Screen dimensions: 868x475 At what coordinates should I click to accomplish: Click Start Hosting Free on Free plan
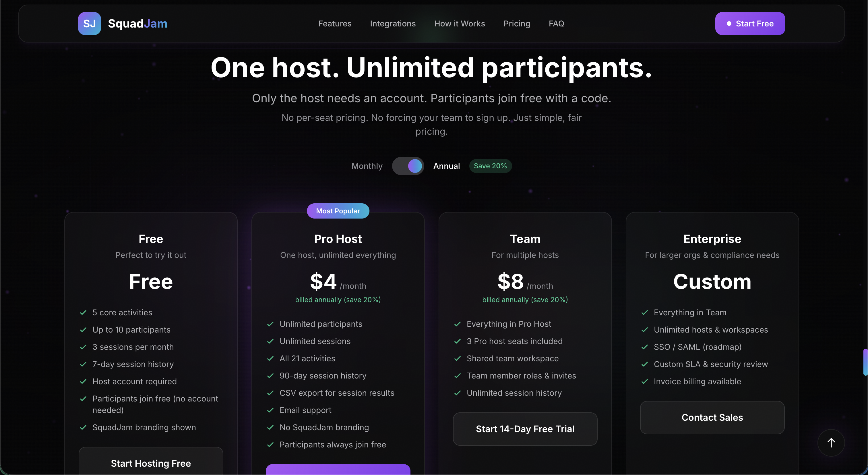click(151, 463)
